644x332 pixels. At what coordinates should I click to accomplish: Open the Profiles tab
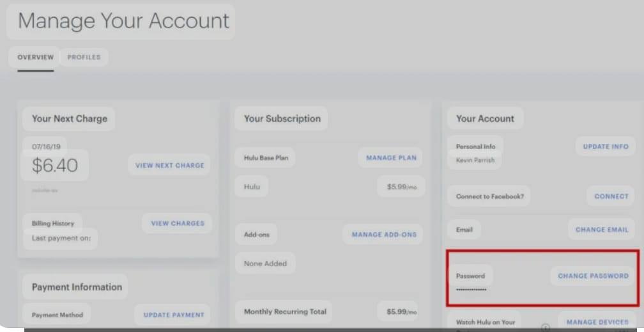(x=84, y=57)
